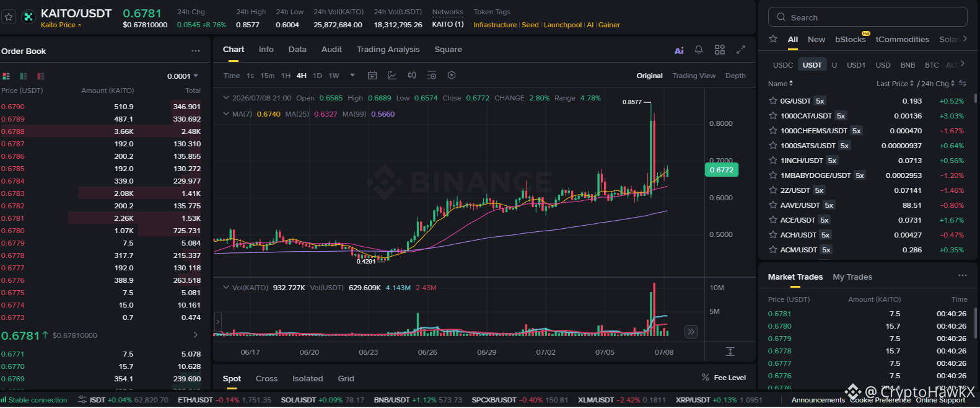
Task: Click the 0.6772 current price marker
Action: tap(722, 170)
